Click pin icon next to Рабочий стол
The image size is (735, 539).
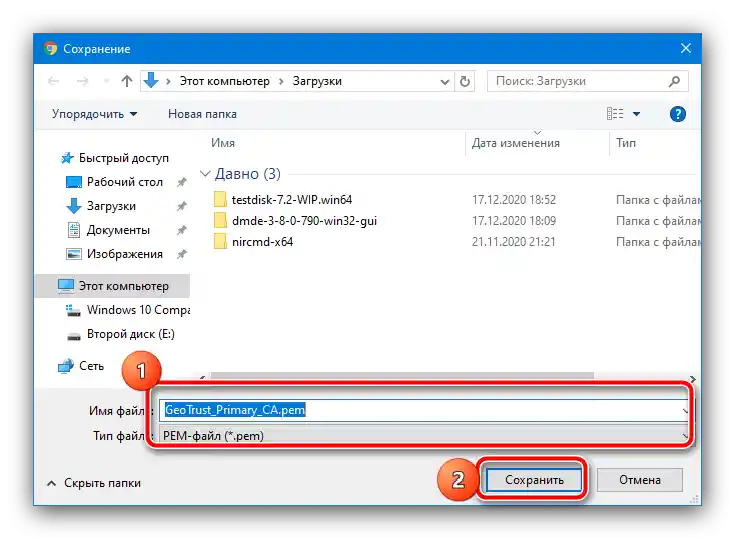pyautogui.click(x=182, y=182)
